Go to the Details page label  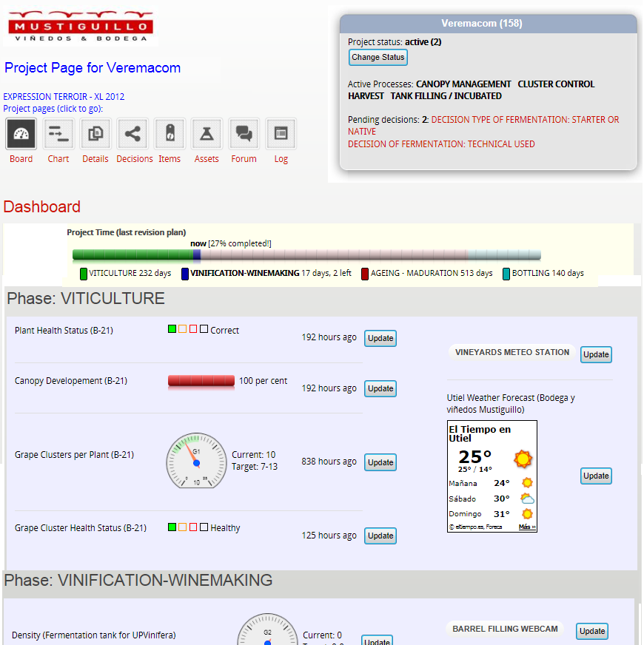[x=95, y=159]
